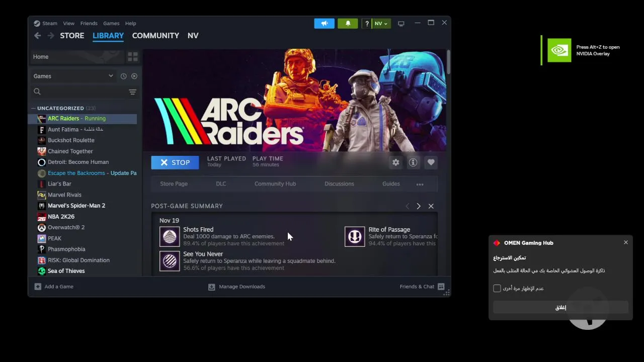
Task: Click the NVIDIA overlay logo
Action: point(559,50)
